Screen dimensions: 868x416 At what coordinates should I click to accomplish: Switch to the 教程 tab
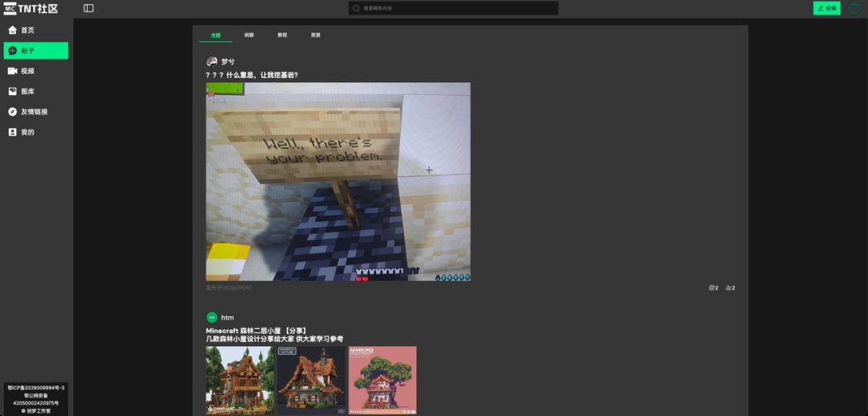(282, 35)
